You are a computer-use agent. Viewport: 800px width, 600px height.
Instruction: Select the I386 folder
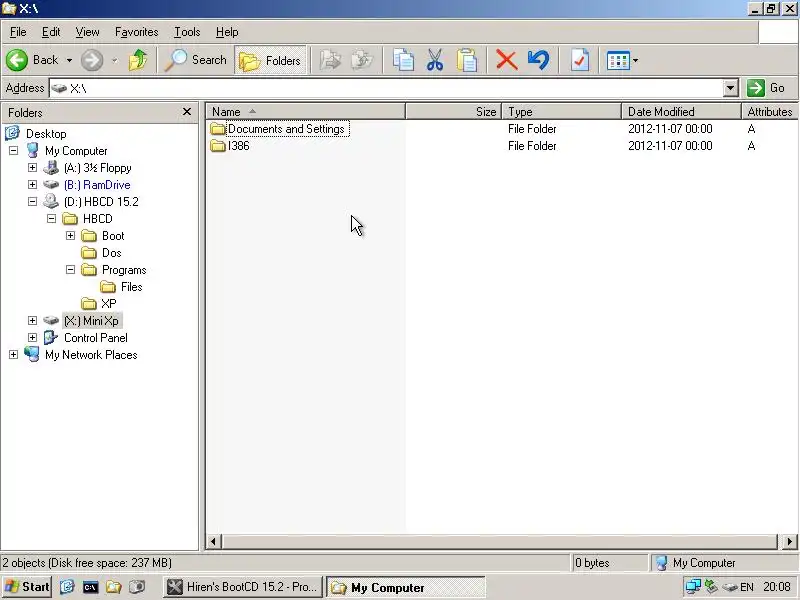point(239,146)
